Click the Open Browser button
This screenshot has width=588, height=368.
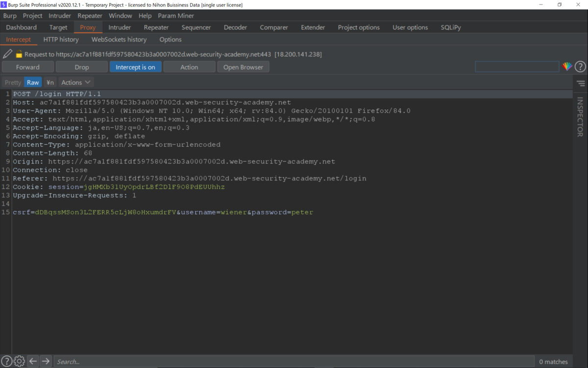pos(244,67)
